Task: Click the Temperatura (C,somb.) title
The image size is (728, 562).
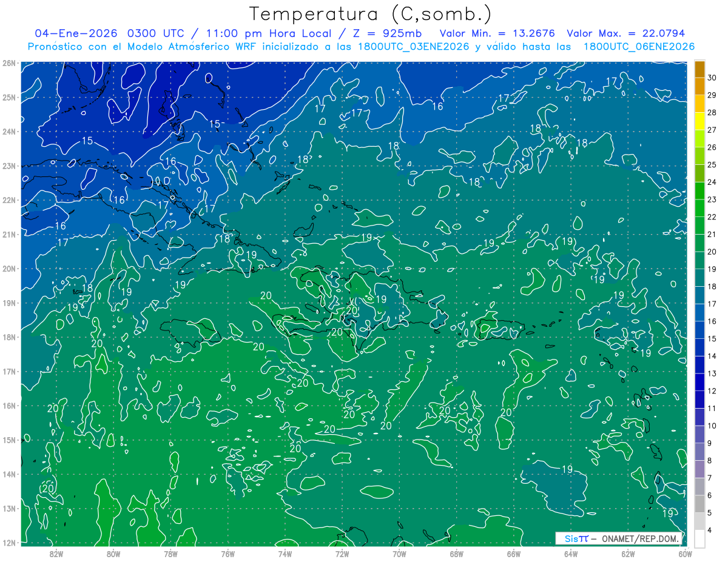Action: click(371, 14)
